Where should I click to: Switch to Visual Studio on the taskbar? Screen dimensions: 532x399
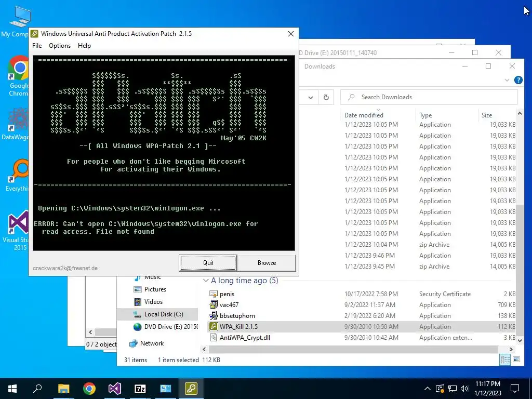[x=115, y=389]
